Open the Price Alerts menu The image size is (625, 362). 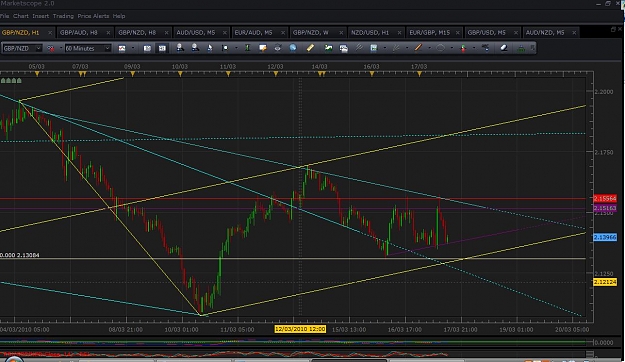tap(93, 16)
